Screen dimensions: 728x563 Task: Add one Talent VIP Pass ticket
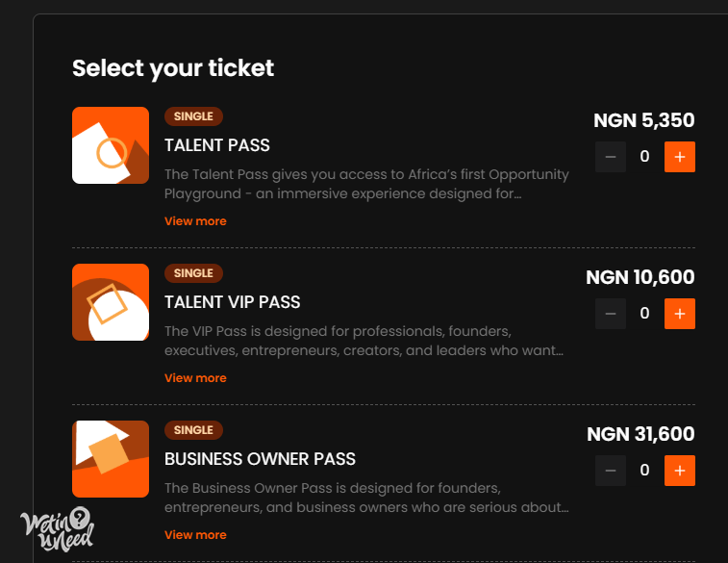tap(679, 314)
